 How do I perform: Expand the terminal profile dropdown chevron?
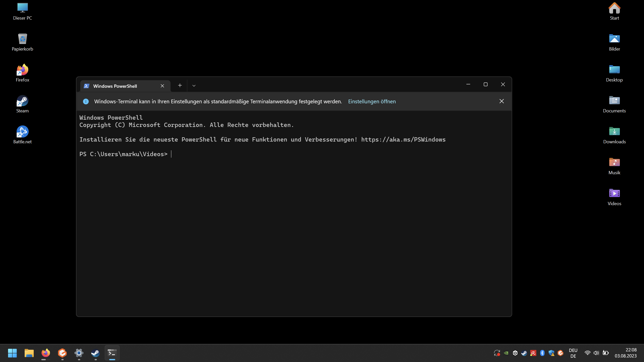[x=194, y=86]
